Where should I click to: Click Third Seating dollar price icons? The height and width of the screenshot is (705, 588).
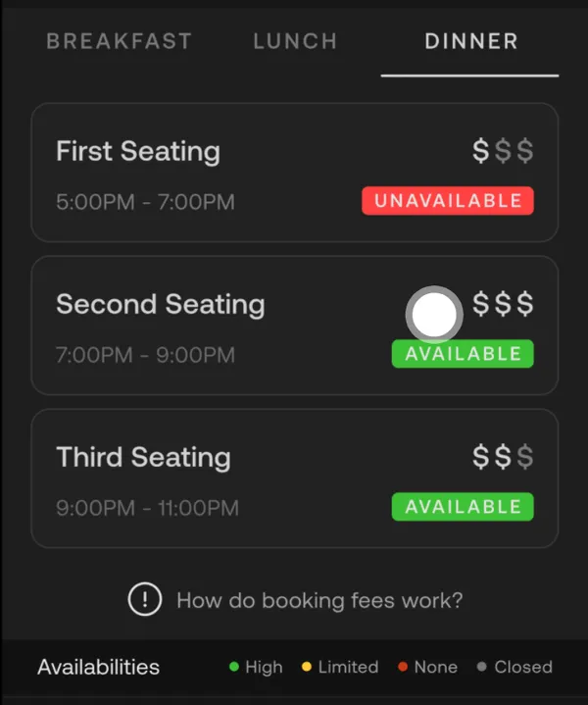point(503,457)
